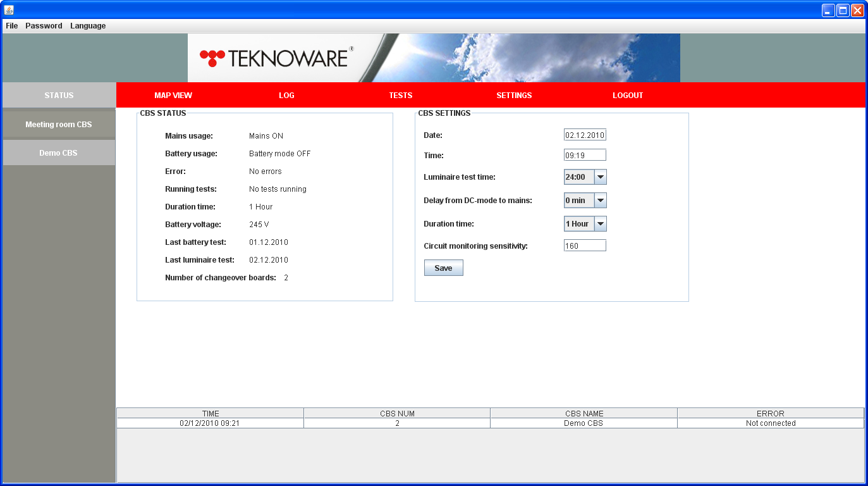The width and height of the screenshot is (868, 486).
Task: Click the '245 V' battery voltage value
Action: 259,225
